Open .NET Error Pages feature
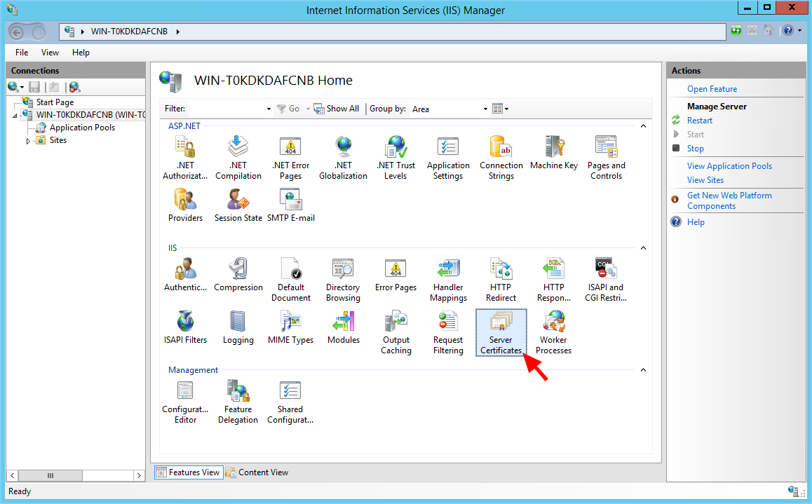The width and height of the screenshot is (812, 504). pos(290,158)
